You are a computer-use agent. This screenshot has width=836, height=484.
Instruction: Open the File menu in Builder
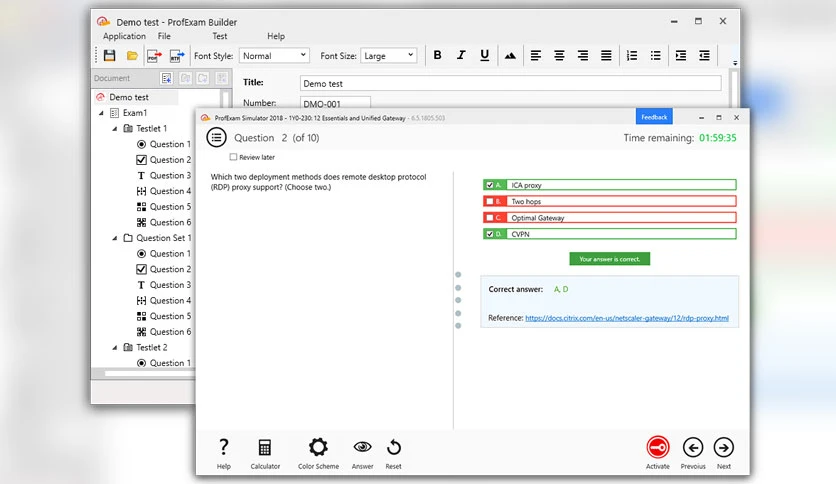pyautogui.click(x=164, y=36)
